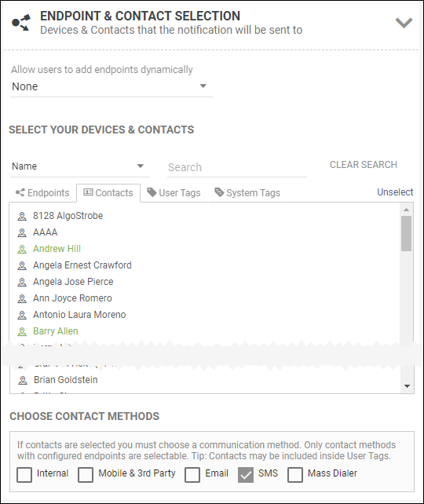Click the contact icon beside Angela Ernest Crawford
The height and width of the screenshot is (504, 424).
22,265
